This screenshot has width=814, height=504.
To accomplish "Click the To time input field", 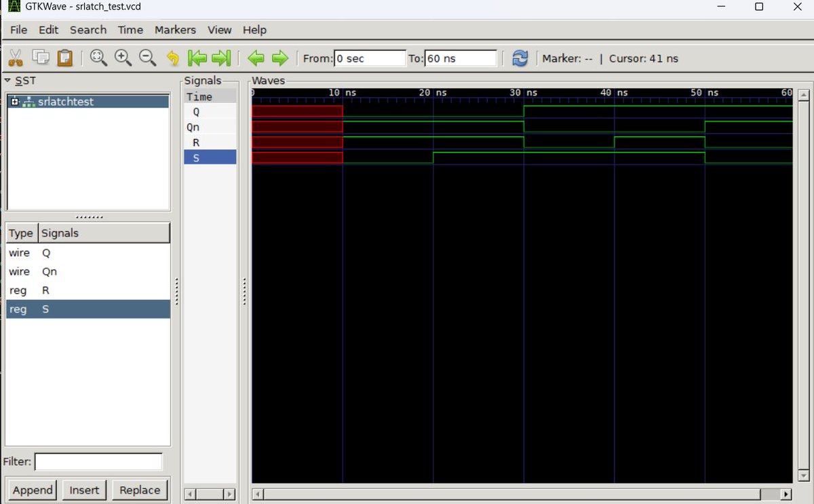I will tap(461, 58).
